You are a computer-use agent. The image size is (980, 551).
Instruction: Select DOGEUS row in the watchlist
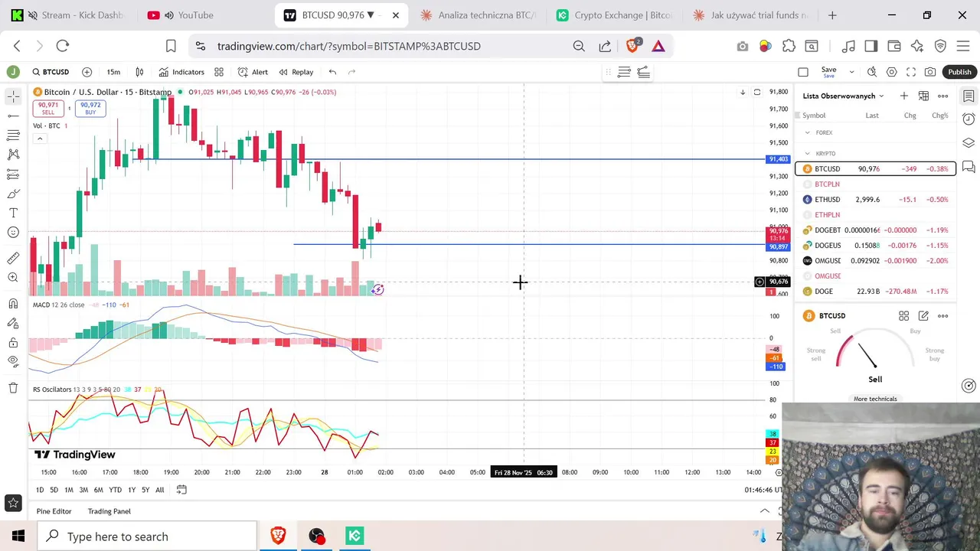tap(876, 246)
